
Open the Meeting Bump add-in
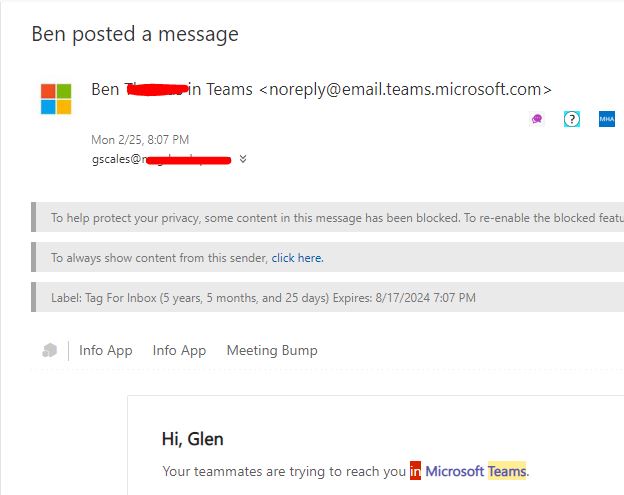[272, 350]
